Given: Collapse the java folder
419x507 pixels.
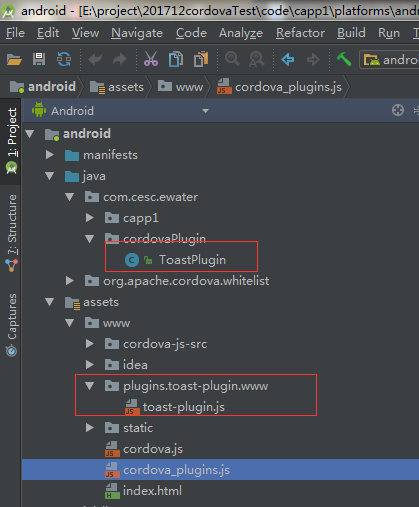Looking at the screenshot, I should (50, 176).
